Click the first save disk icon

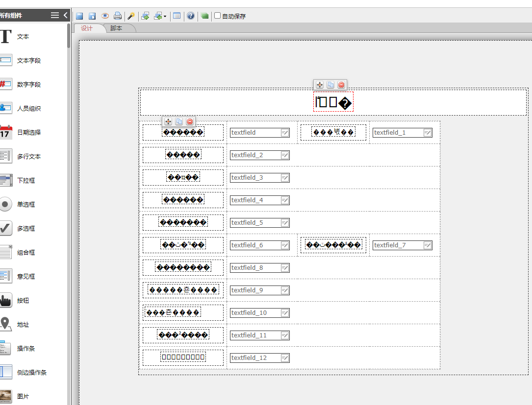[x=79, y=16]
